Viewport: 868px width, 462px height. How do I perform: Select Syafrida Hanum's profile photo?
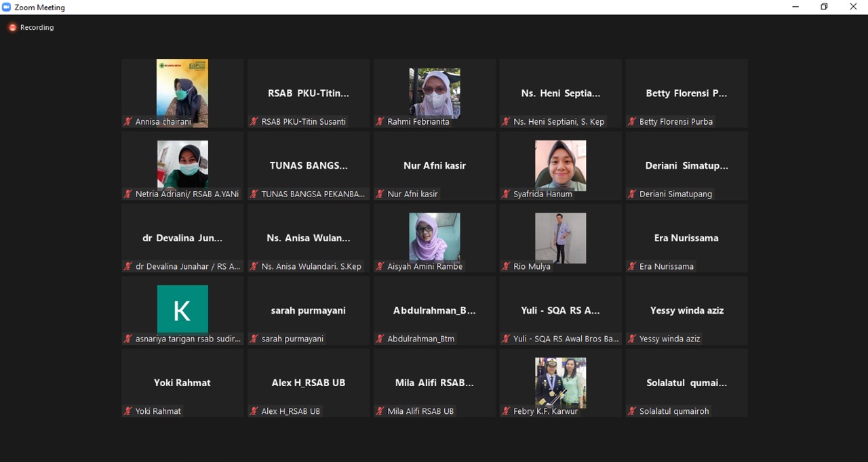tap(561, 165)
